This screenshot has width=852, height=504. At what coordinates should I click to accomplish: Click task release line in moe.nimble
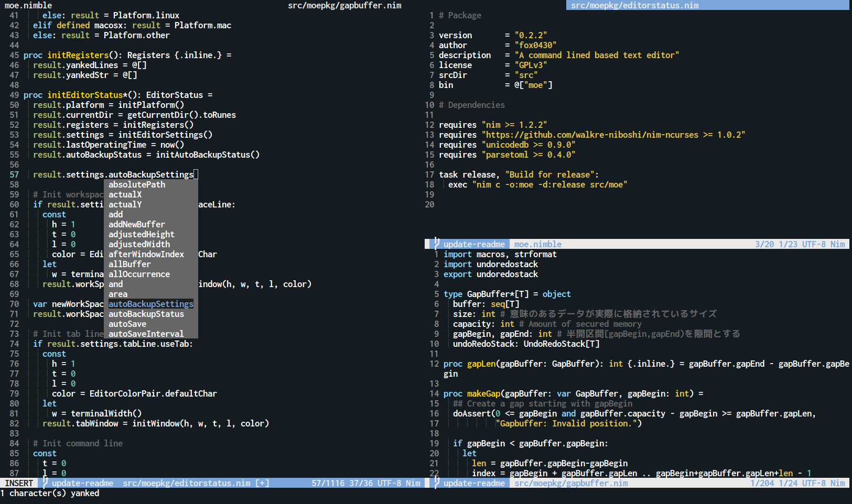519,174
